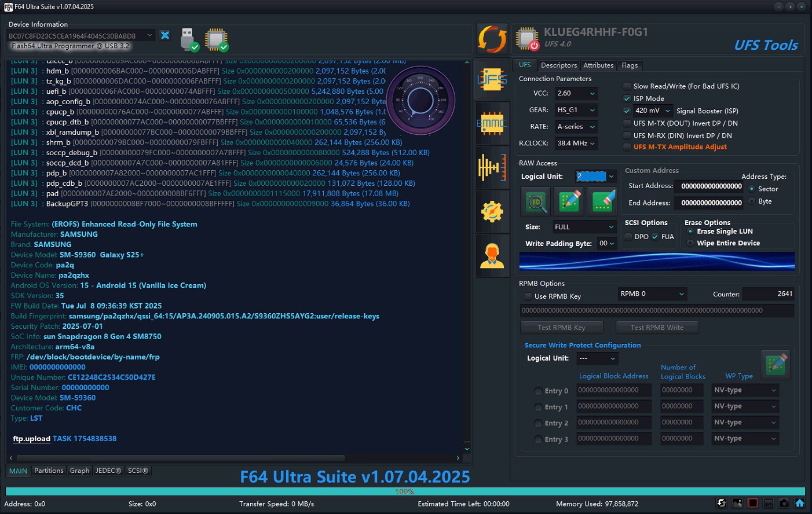Select the Entry 0 radio button

539,391
